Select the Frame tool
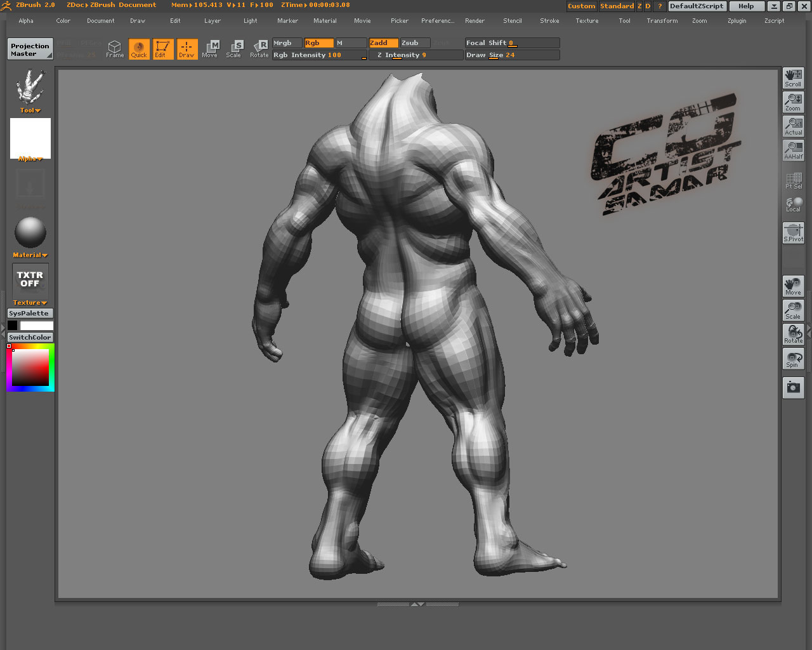 coord(115,49)
